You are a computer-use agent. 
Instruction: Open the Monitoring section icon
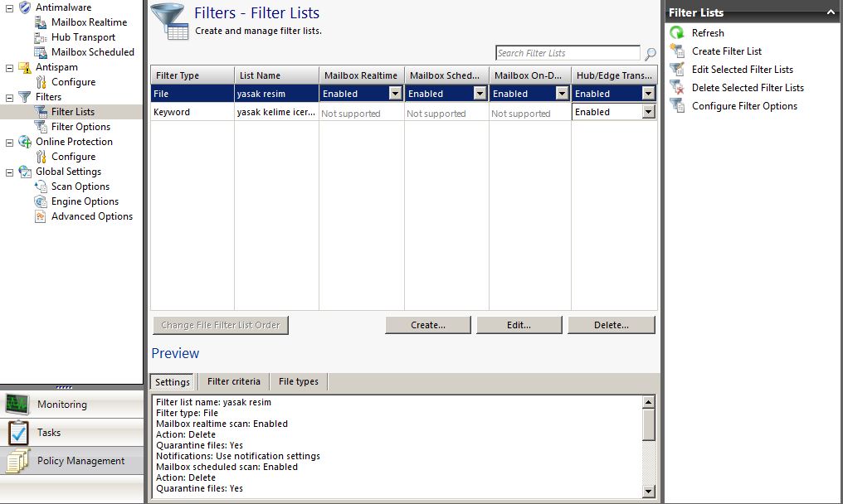pyautogui.click(x=17, y=405)
